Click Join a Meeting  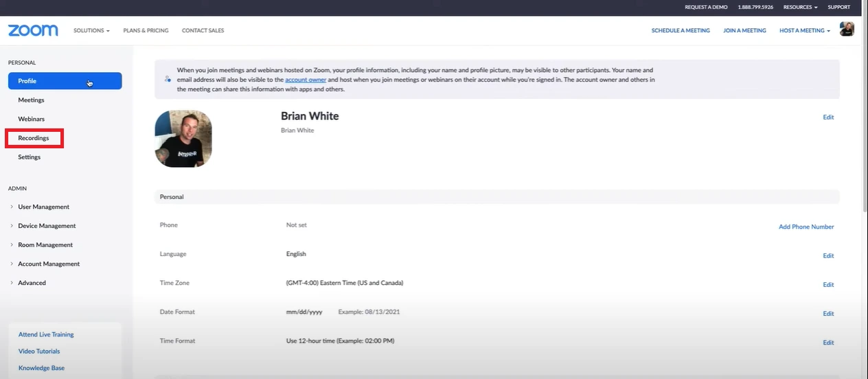point(744,31)
